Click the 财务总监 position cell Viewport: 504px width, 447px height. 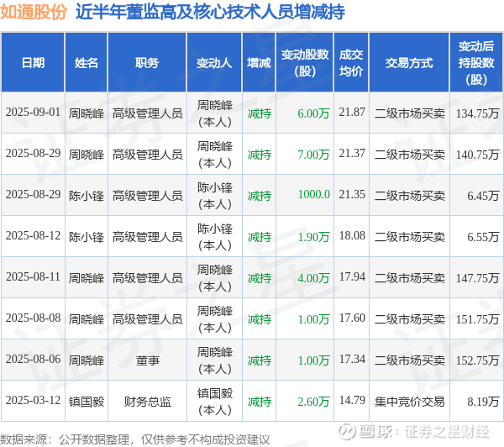148,402
